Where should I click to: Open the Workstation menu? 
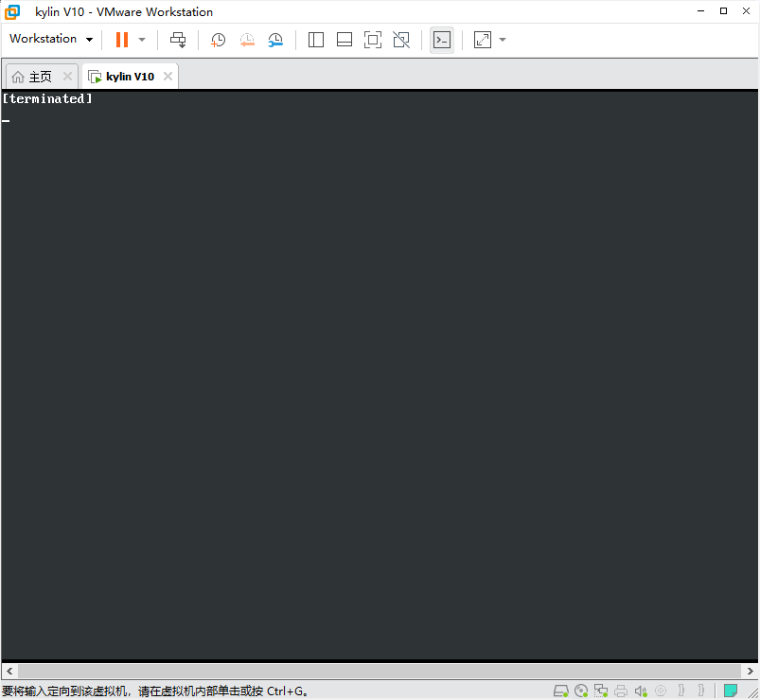point(51,39)
